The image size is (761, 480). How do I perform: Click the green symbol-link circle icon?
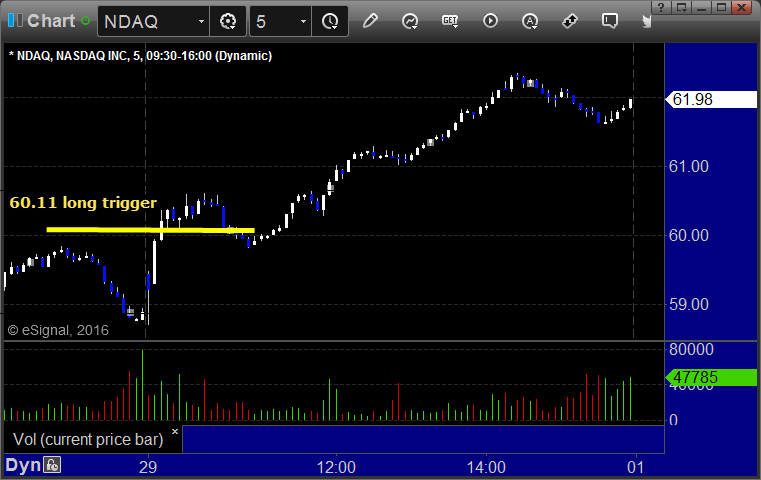pos(85,21)
